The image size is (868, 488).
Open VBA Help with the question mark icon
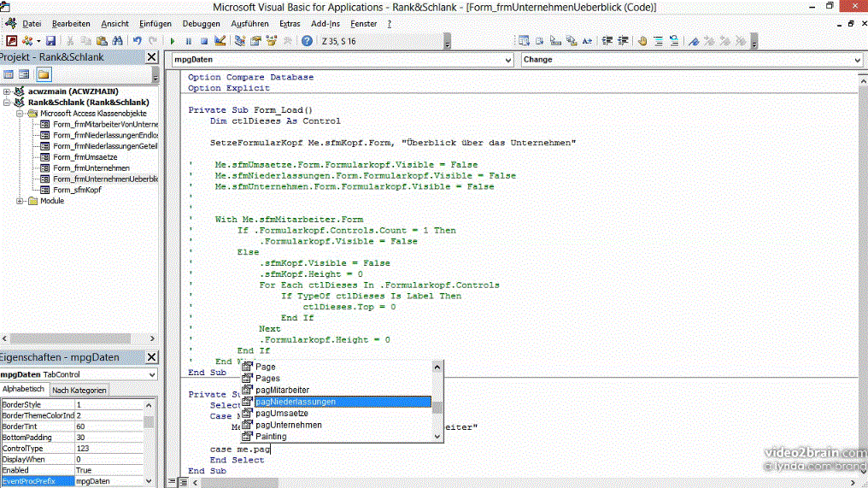307,41
